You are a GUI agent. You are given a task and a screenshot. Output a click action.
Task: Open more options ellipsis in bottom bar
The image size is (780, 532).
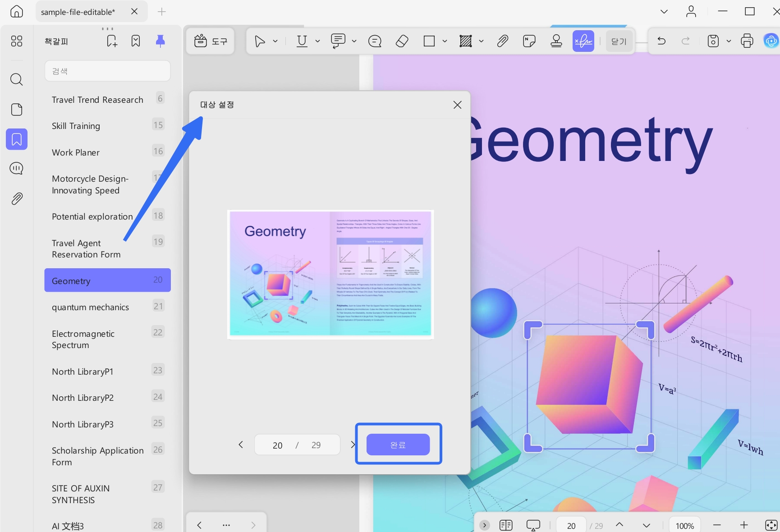[226, 525]
